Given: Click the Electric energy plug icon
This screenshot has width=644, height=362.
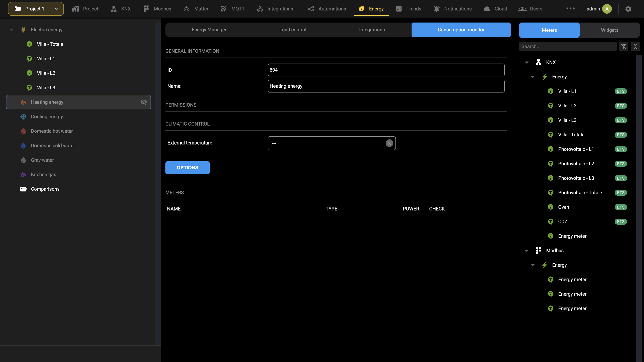Looking at the screenshot, I should (x=23, y=30).
